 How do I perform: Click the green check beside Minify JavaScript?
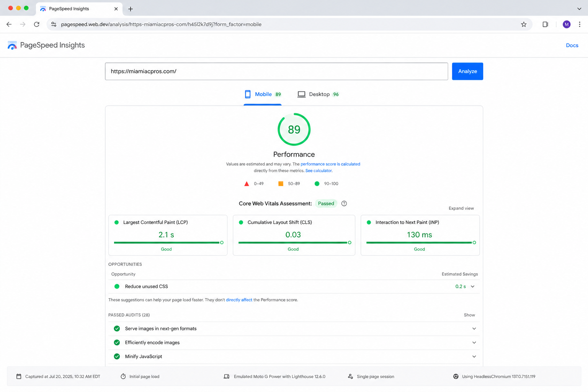[117, 356]
